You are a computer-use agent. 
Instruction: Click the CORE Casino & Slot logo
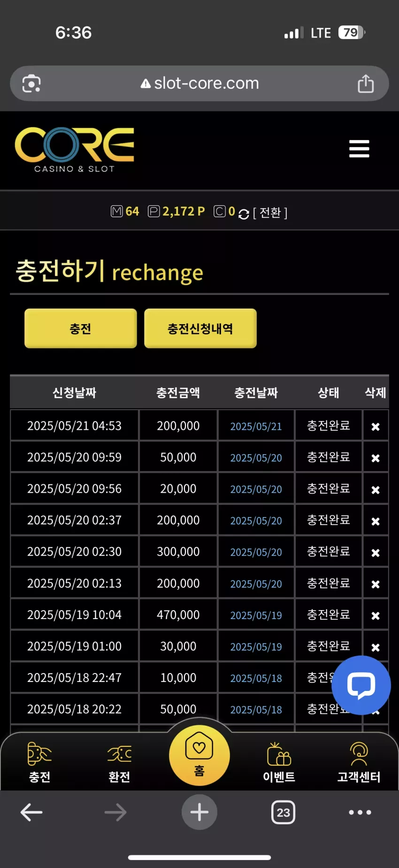click(75, 150)
